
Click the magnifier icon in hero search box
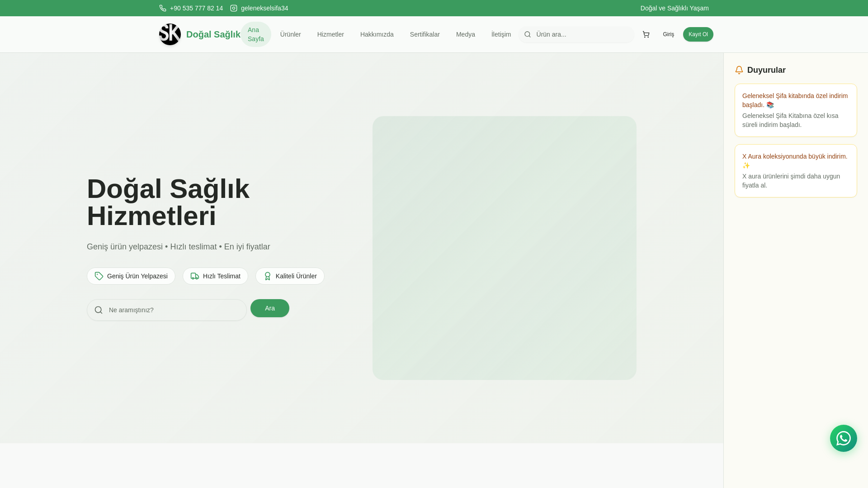(x=99, y=310)
